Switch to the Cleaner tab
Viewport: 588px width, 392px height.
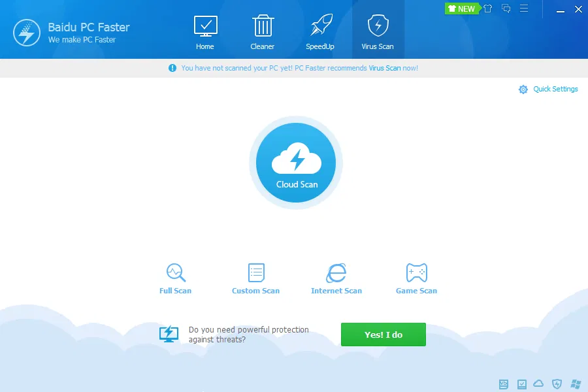pos(263,33)
